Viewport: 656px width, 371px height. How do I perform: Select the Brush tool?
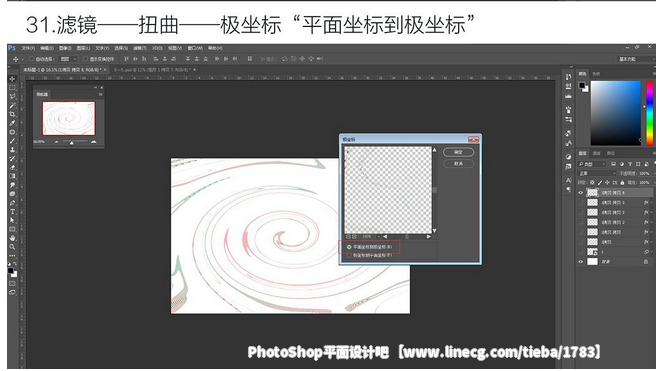point(12,141)
